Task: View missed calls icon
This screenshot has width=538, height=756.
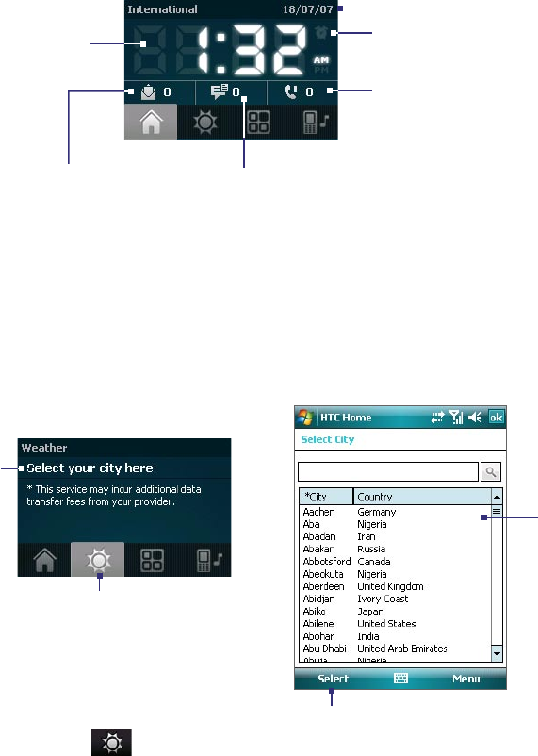Action: 291,91
